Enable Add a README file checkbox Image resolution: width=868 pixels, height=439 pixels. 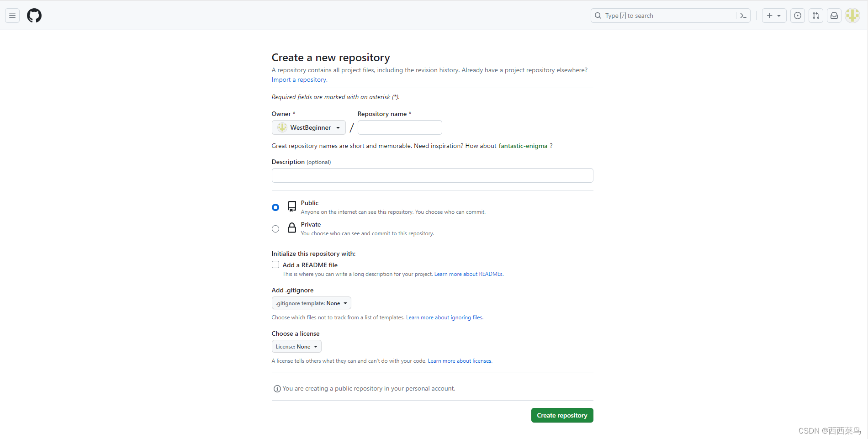pos(275,264)
